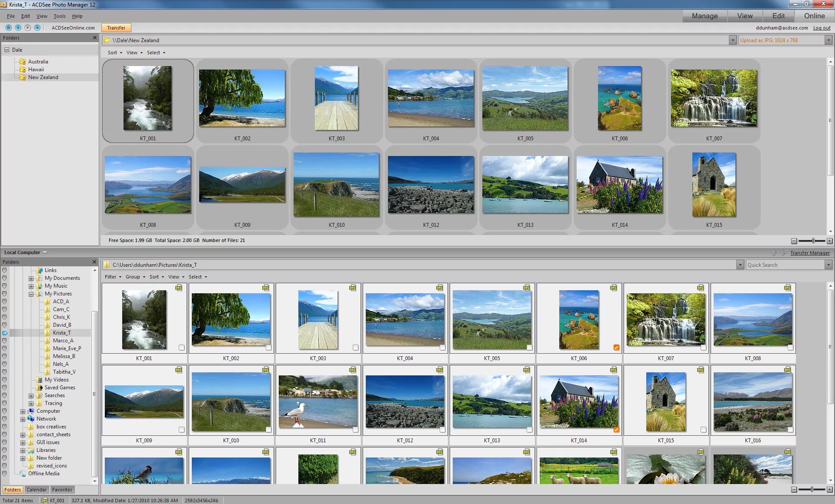Click the View dropdown in upper panel
The image size is (835, 504).
pos(132,53)
